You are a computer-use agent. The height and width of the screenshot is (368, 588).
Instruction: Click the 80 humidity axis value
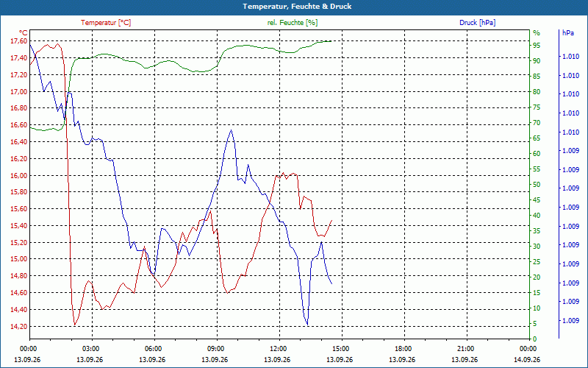click(537, 92)
